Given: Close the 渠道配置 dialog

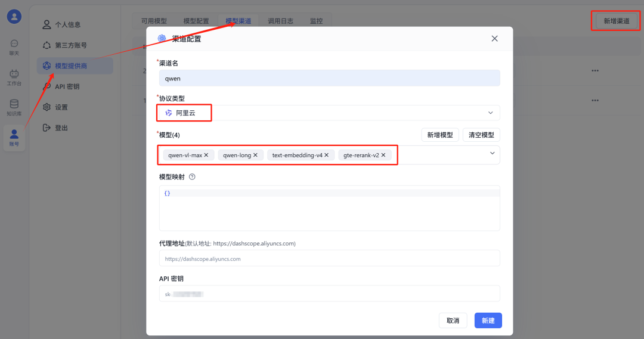Looking at the screenshot, I should (x=494, y=39).
